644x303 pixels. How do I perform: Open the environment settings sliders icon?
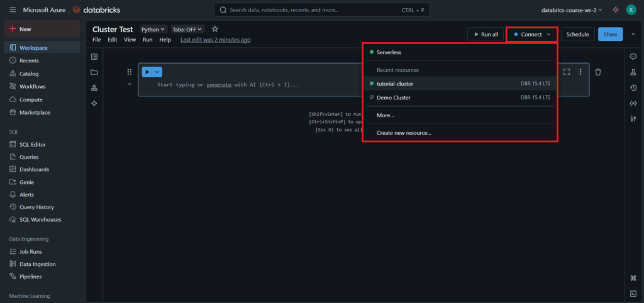coord(633,119)
